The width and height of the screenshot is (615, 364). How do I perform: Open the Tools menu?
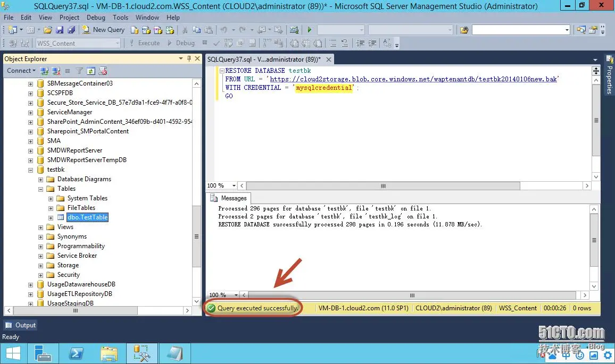point(120,17)
